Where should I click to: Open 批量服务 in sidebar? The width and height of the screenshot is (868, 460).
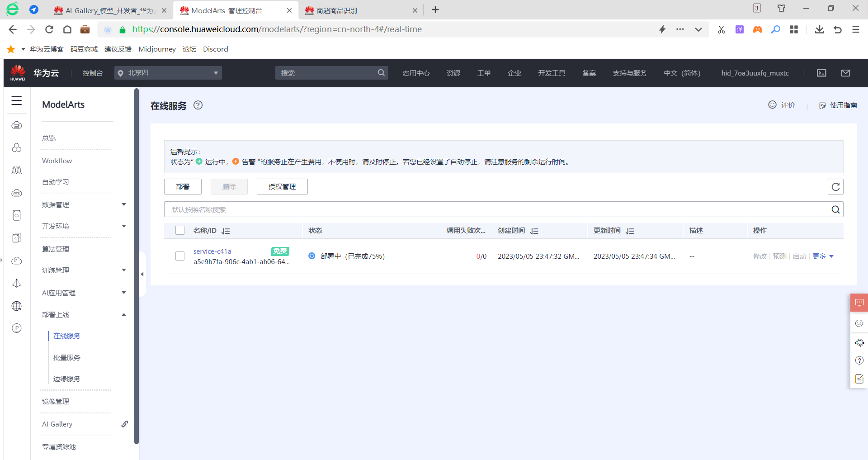coord(67,357)
